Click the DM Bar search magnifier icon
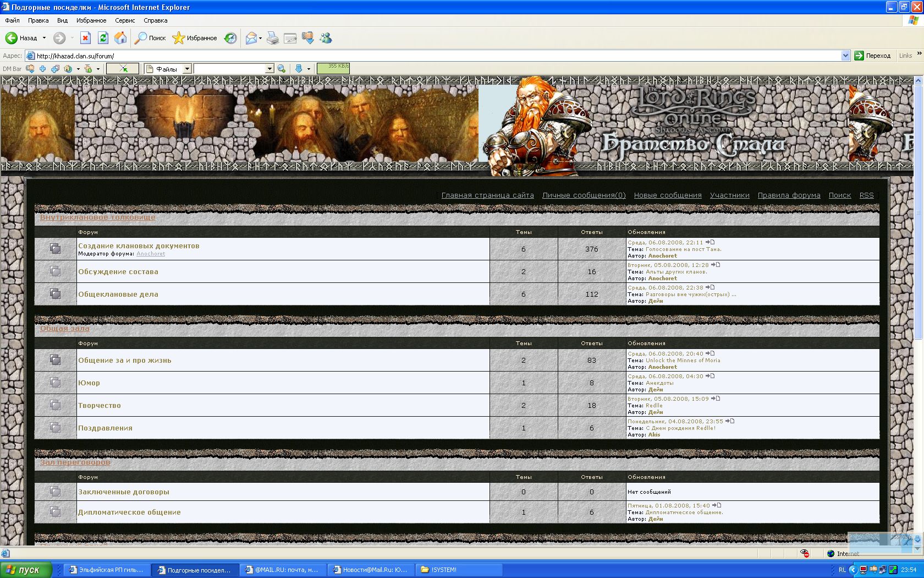Image resolution: width=924 pixels, height=578 pixels. [282, 69]
